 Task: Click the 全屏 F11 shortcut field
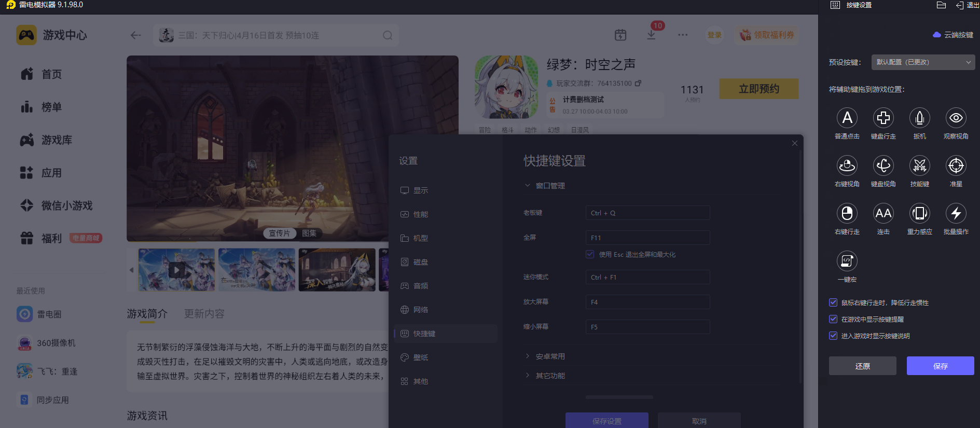coord(648,238)
